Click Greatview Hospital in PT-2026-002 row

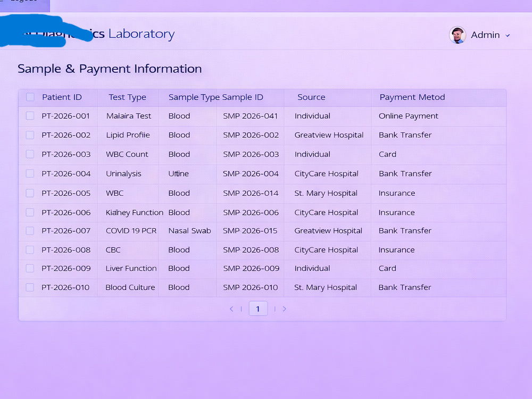[329, 135]
